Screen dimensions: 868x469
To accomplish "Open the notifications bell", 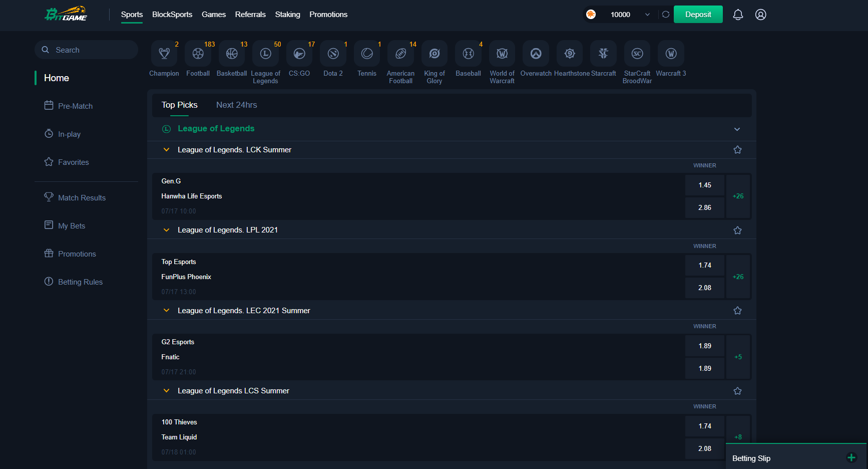I will tap(738, 15).
